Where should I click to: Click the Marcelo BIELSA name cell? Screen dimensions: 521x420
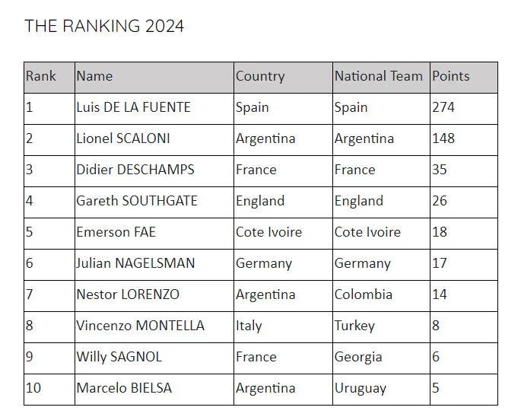pyautogui.click(x=124, y=388)
